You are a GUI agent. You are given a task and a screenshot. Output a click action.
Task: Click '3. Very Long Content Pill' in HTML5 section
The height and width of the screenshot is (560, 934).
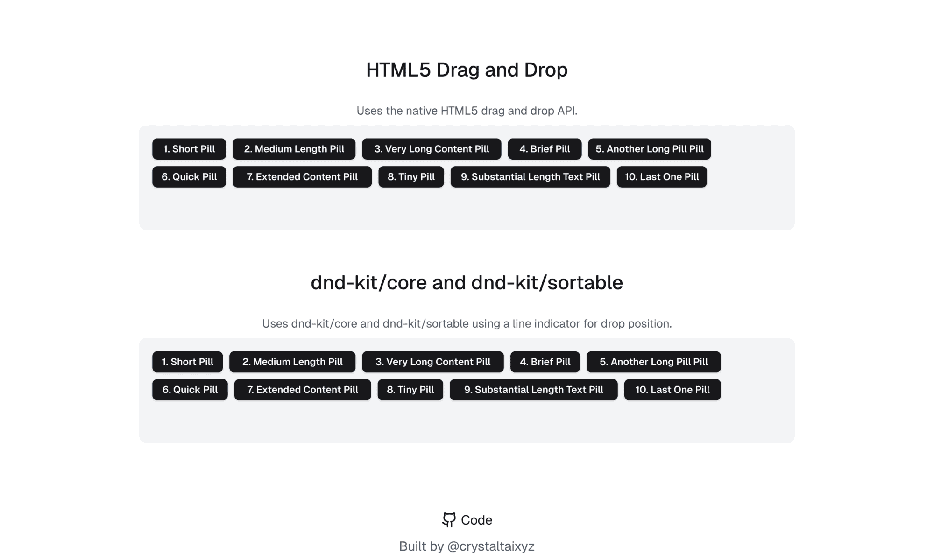pyautogui.click(x=432, y=149)
